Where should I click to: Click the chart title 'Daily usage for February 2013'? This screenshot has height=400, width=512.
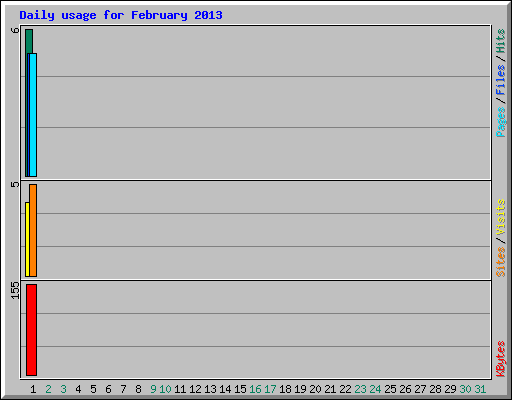coord(121,15)
